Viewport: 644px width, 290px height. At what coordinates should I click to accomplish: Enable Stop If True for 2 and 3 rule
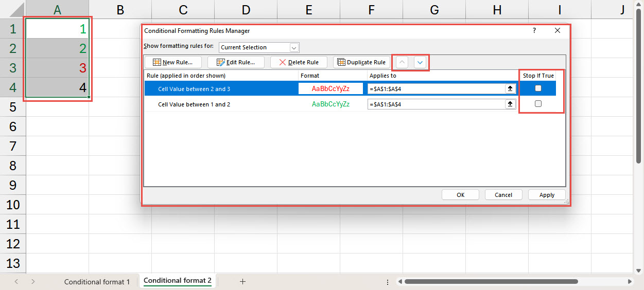[x=538, y=88]
